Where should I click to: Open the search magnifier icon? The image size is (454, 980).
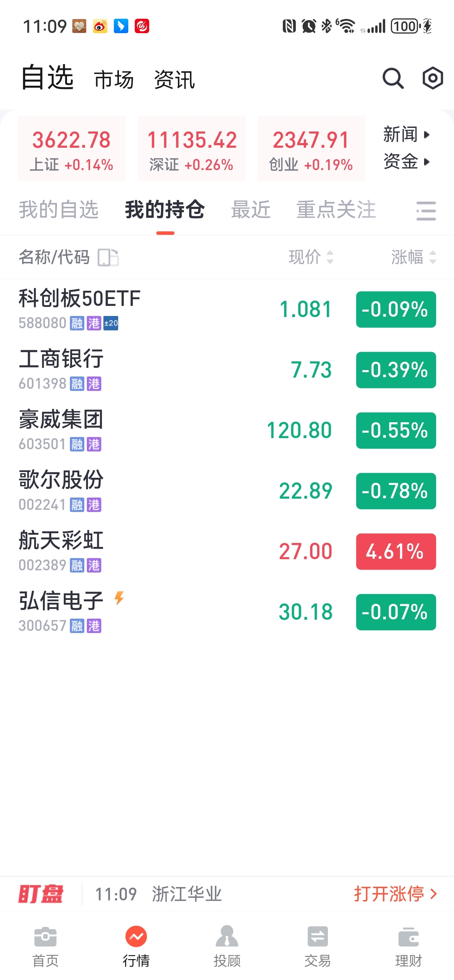pyautogui.click(x=393, y=79)
